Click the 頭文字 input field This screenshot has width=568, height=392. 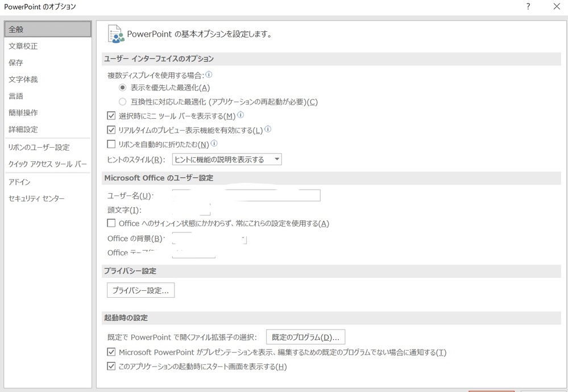(x=191, y=210)
